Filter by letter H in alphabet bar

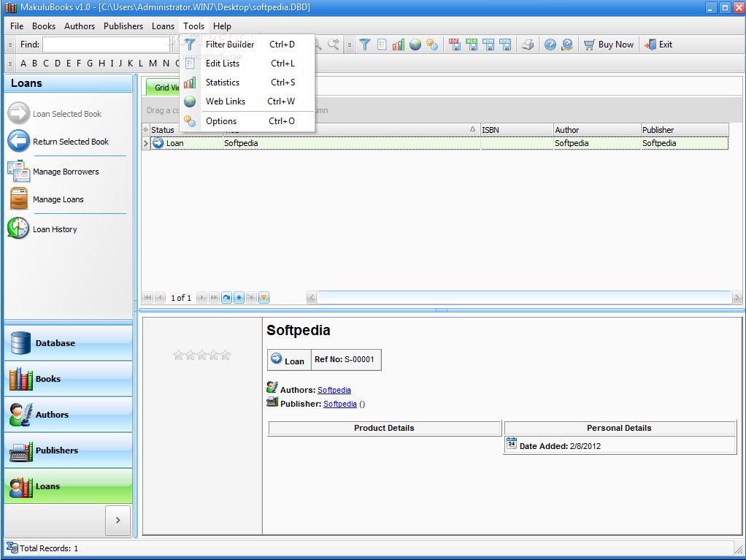click(x=101, y=64)
